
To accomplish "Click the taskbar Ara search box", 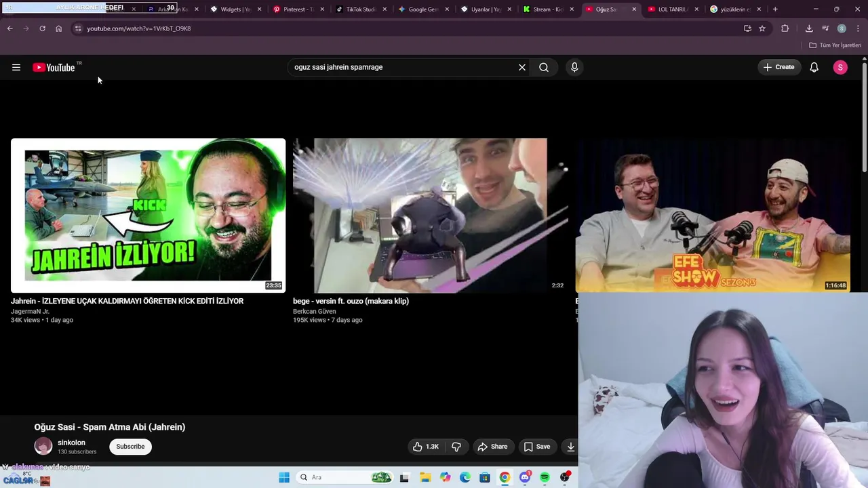I will pos(346,477).
